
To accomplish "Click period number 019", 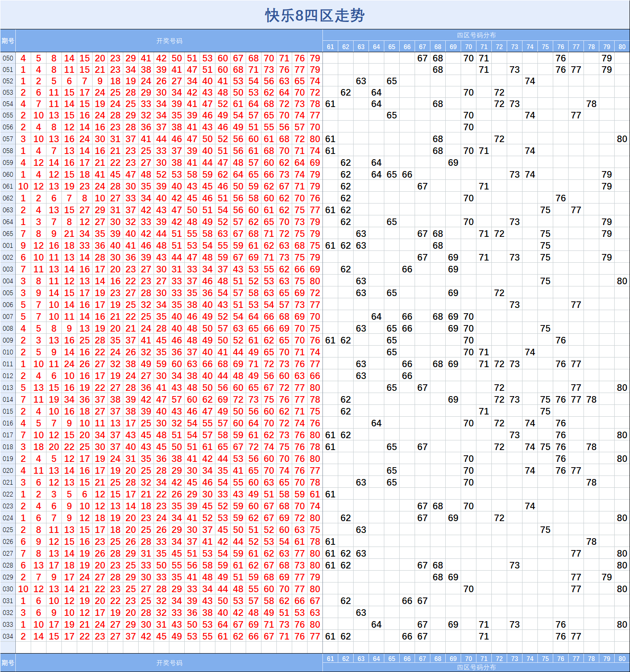I will 8,459.
